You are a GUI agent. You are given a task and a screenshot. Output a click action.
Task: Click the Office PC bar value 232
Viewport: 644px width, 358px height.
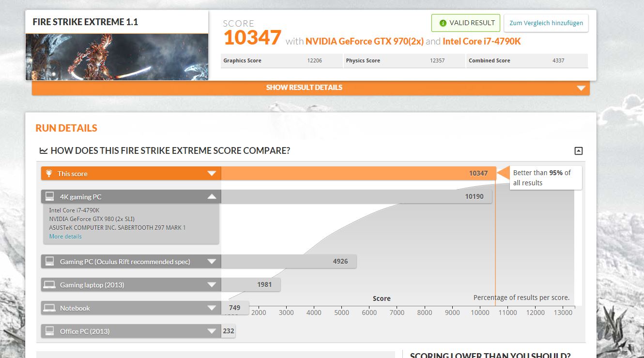pyautogui.click(x=229, y=331)
